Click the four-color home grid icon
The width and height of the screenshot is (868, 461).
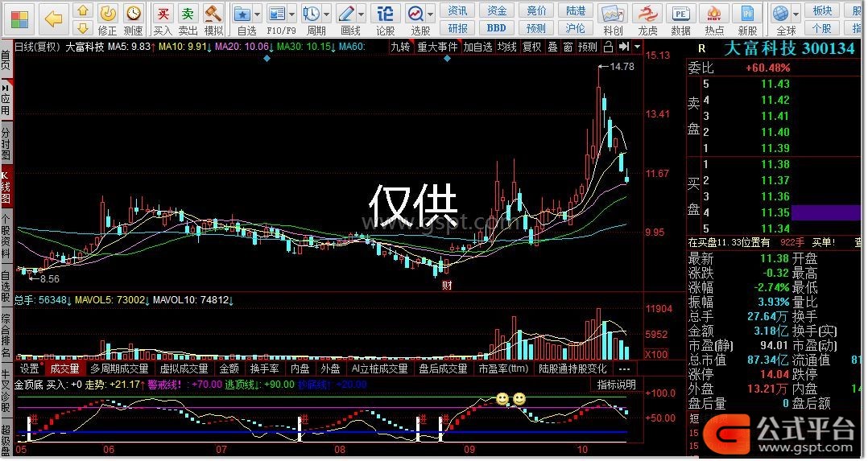pyautogui.click(x=20, y=19)
